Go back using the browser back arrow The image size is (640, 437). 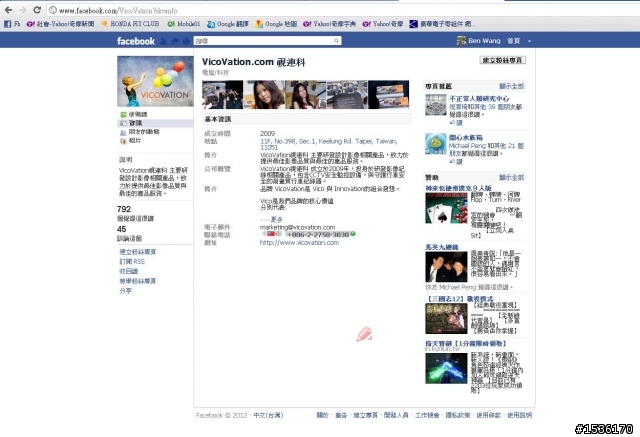(x=8, y=10)
